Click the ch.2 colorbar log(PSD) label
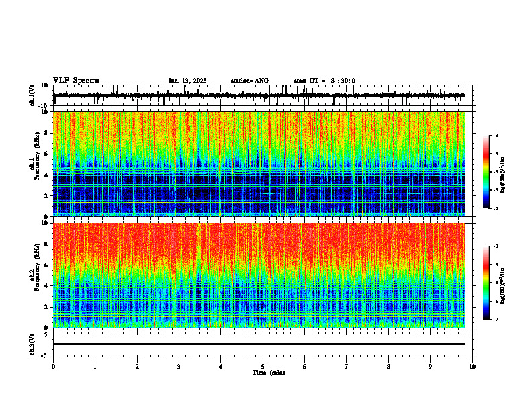Screen dimensions: 532x411 pos(503,286)
